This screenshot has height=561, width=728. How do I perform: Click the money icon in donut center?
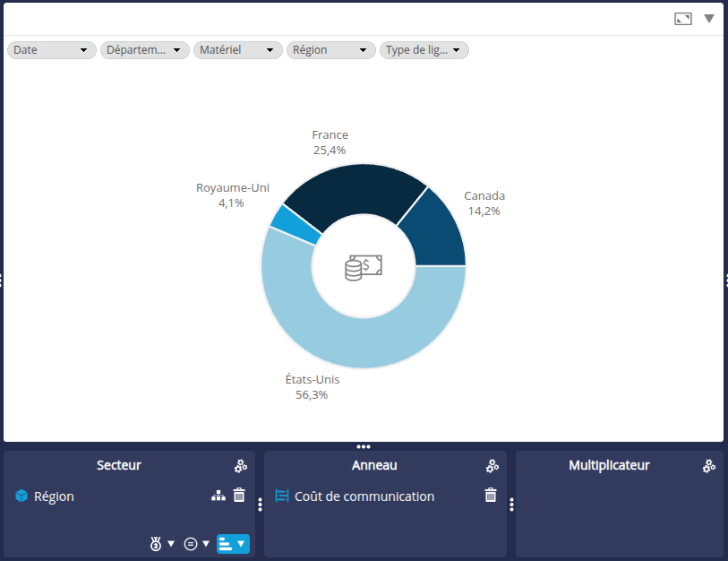tap(364, 266)
